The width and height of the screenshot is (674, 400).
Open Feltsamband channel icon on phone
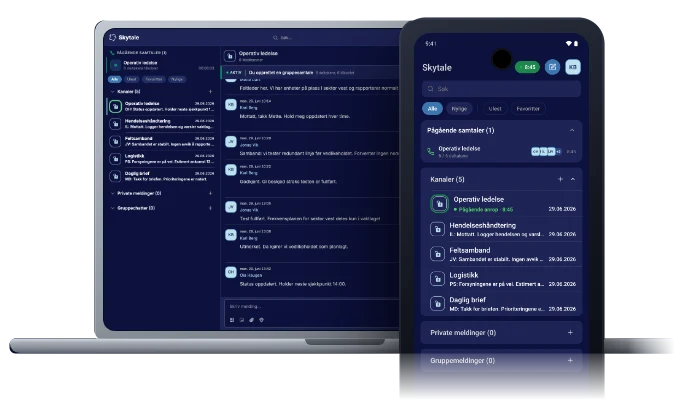point(438,254)
